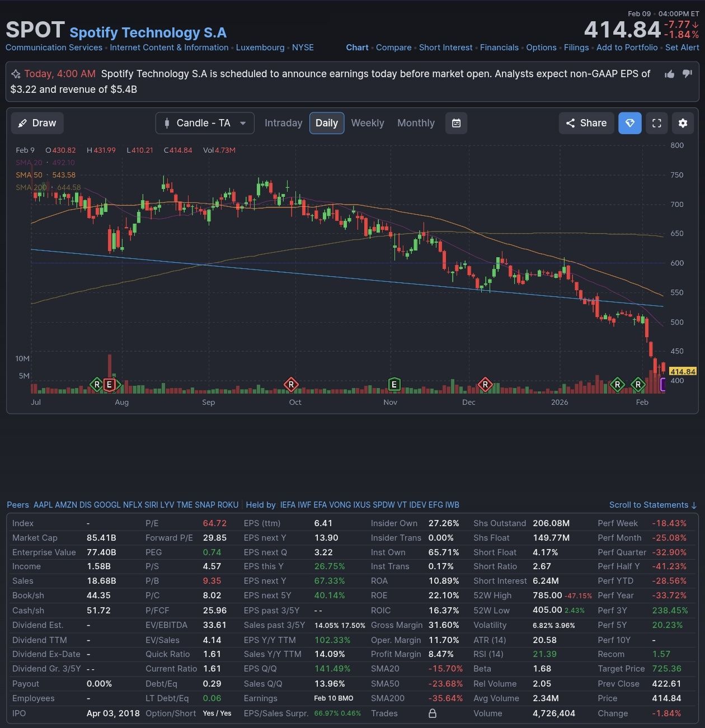Open the Chart link in top navigation

(x=357, y=48)
